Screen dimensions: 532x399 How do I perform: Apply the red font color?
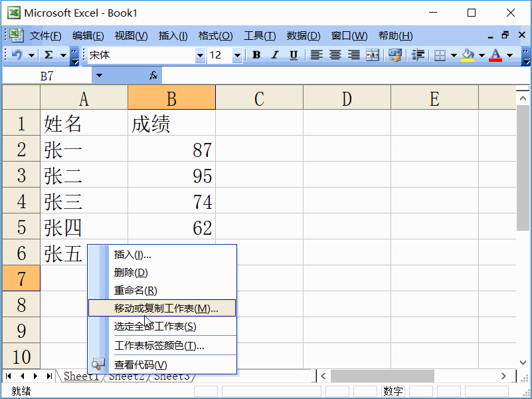(x=495, y=55)
